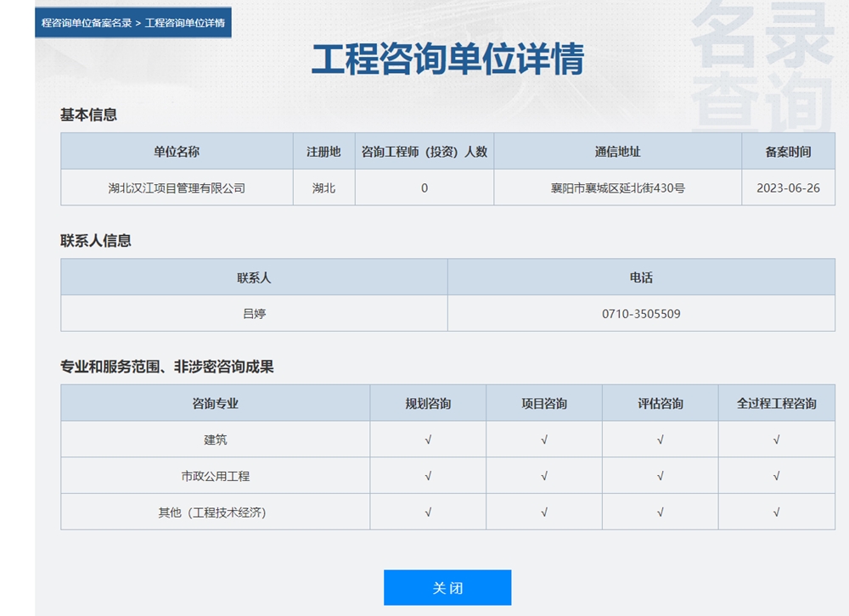The image size is (849, 616).
Task: Click the 联系人信息 section heading
Action: (96, 240)
